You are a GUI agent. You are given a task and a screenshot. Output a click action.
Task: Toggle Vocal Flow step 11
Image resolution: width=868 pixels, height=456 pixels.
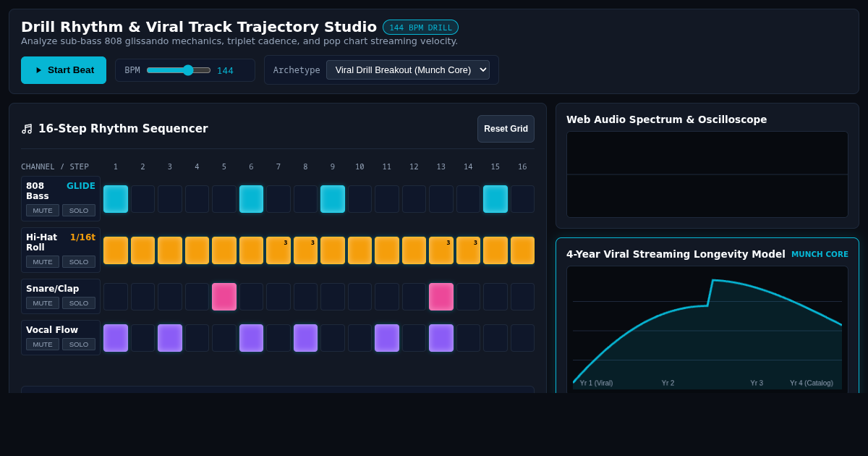tap(387, 338)
